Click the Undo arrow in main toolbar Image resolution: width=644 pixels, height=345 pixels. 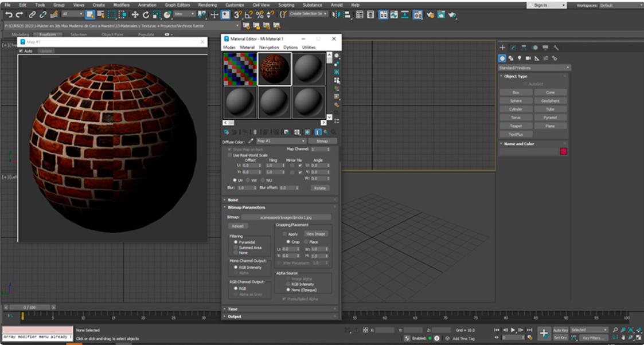tap(9, 14)
